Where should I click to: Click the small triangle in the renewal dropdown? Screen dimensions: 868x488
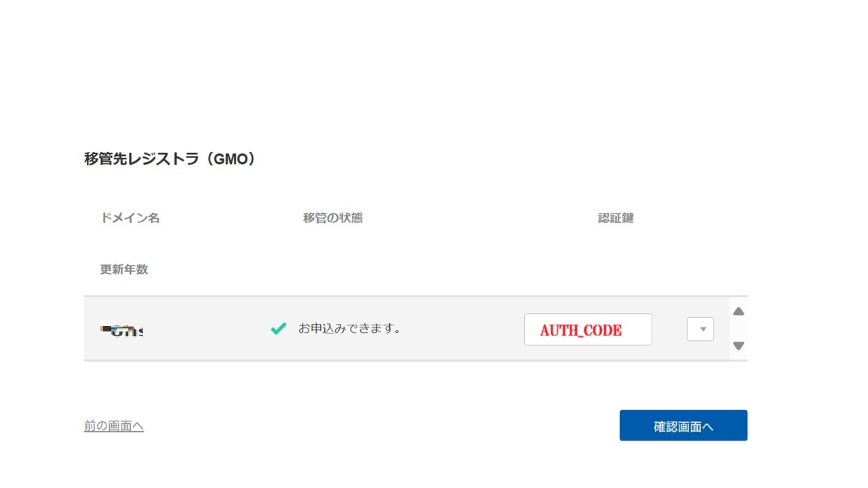(x=703, y=329)
